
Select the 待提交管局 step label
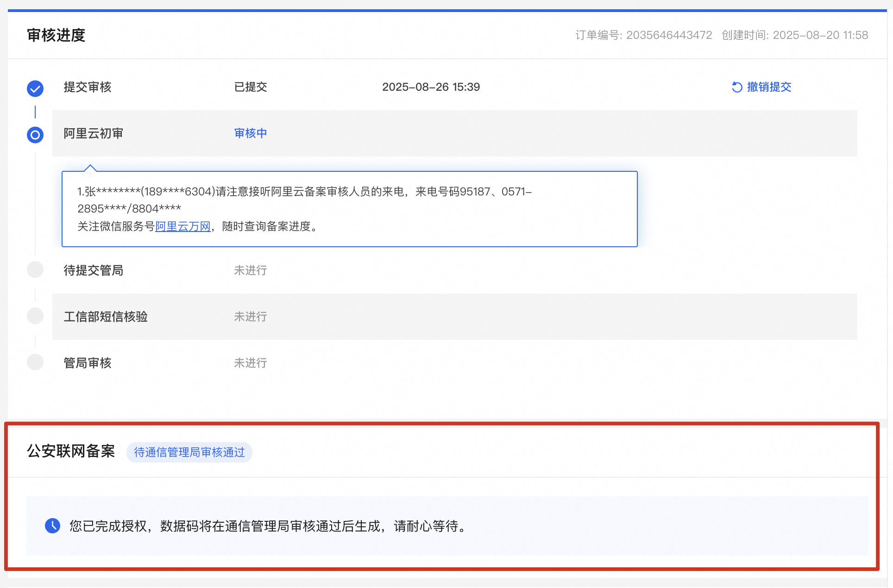click(93, 270)
